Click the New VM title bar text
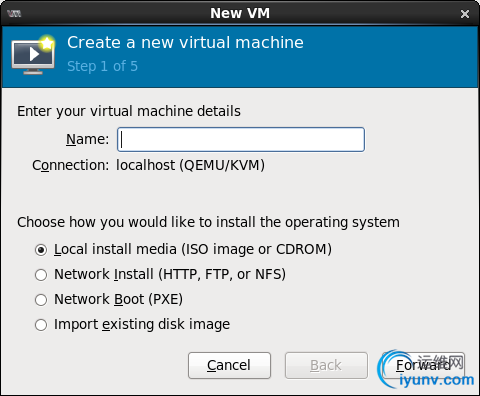Viewport: 480px width, 396px height. point(240,13)
